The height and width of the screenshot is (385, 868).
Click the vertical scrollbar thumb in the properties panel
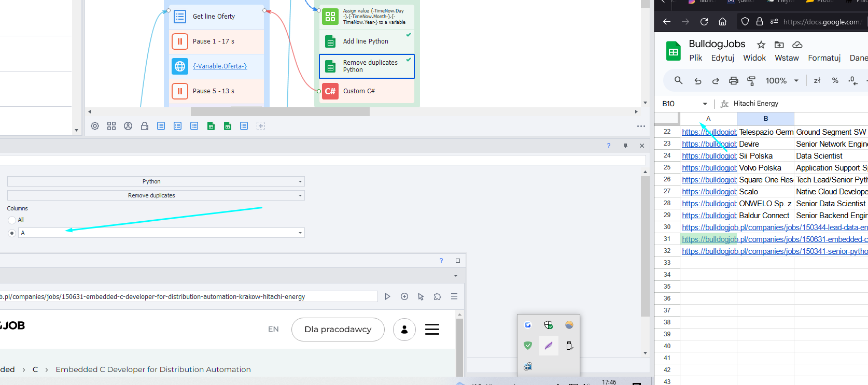point(645,246)
